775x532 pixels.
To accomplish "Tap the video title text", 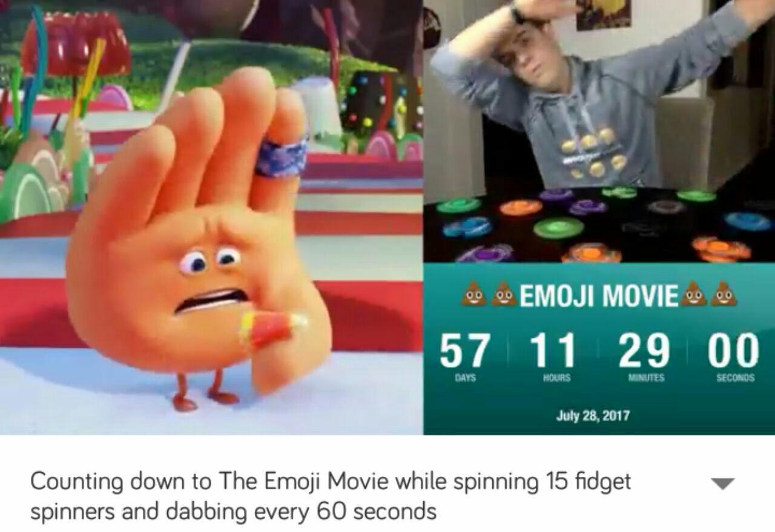I will point(331,497).
